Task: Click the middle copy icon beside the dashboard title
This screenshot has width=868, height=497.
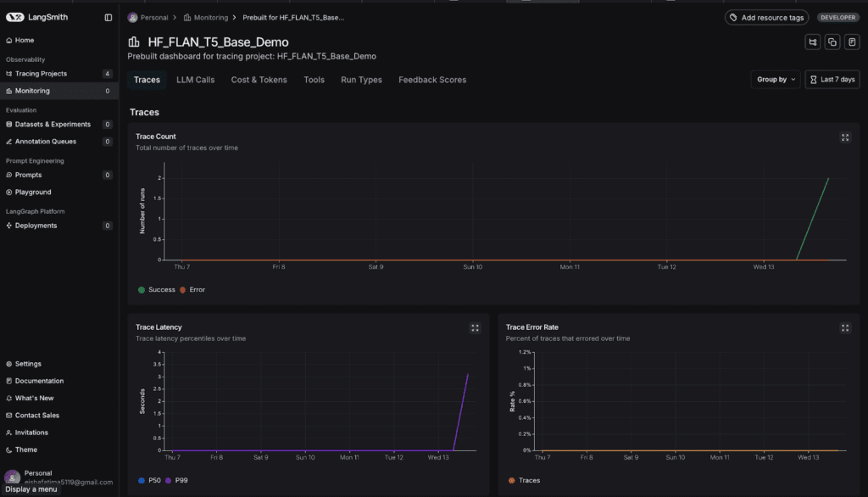Action: click(x=832, y=42)
